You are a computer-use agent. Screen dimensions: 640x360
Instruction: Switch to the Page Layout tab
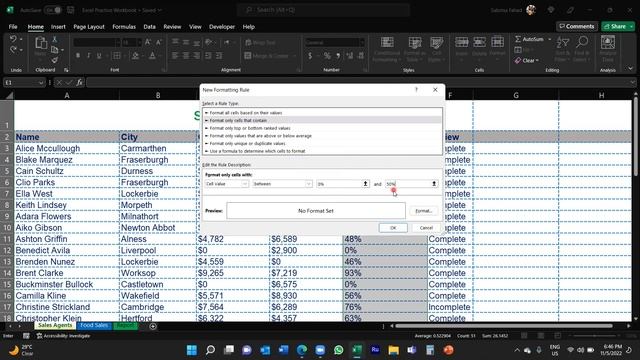tap(89, 27)
